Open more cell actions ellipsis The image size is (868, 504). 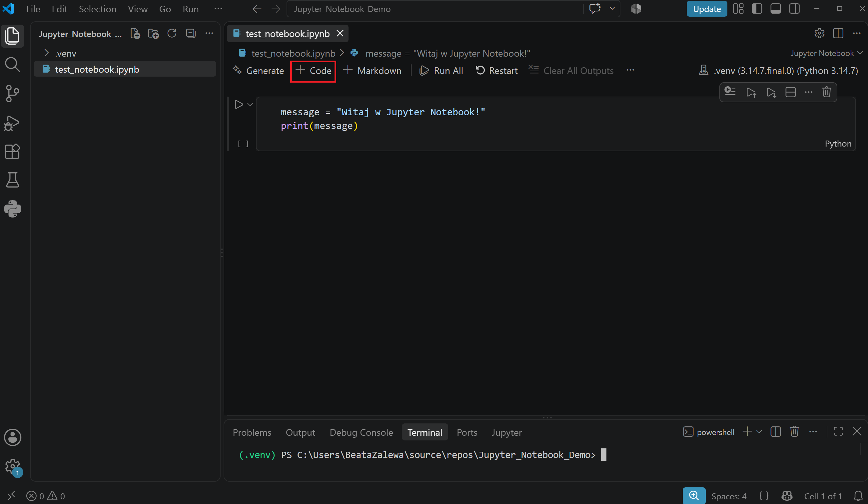click(x=808, y=92)
